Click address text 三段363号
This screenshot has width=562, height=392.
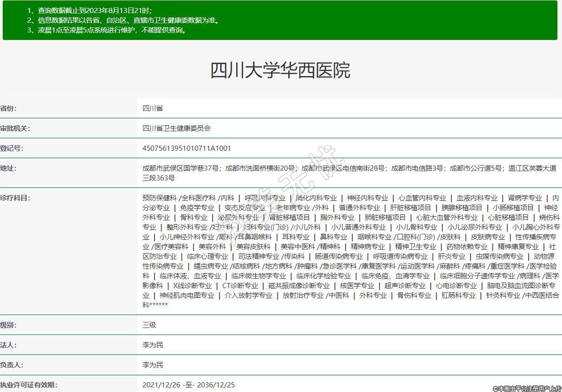pos(159,178)
